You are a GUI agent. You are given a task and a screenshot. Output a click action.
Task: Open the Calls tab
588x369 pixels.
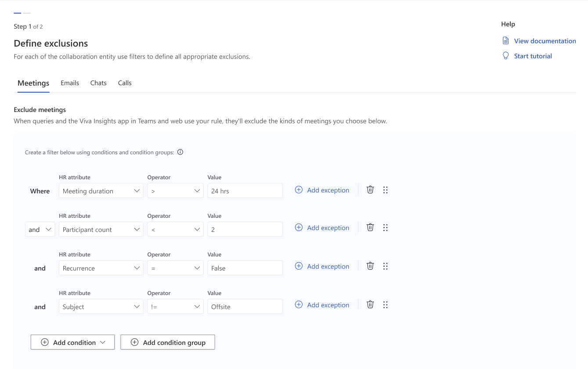coord(124,83)
